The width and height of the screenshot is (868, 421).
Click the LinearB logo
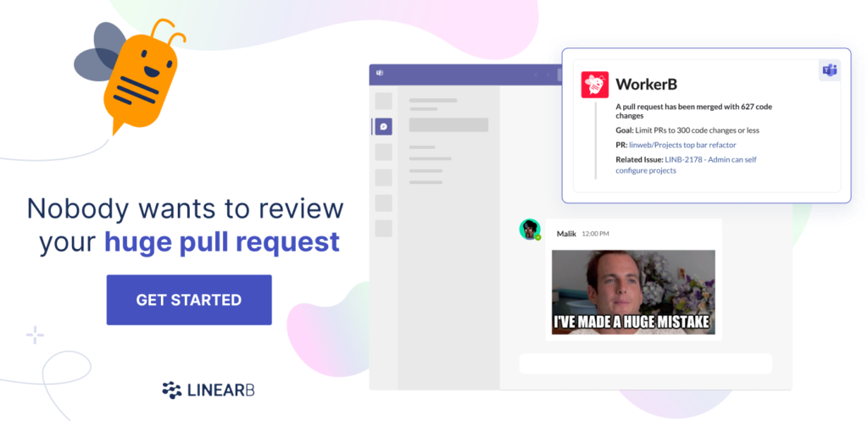pos(209,390)
